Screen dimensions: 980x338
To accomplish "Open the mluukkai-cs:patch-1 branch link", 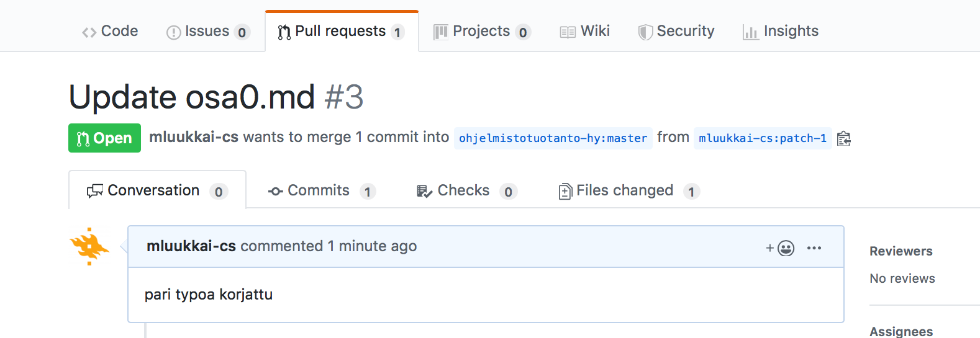I will [x=762, y=138].
